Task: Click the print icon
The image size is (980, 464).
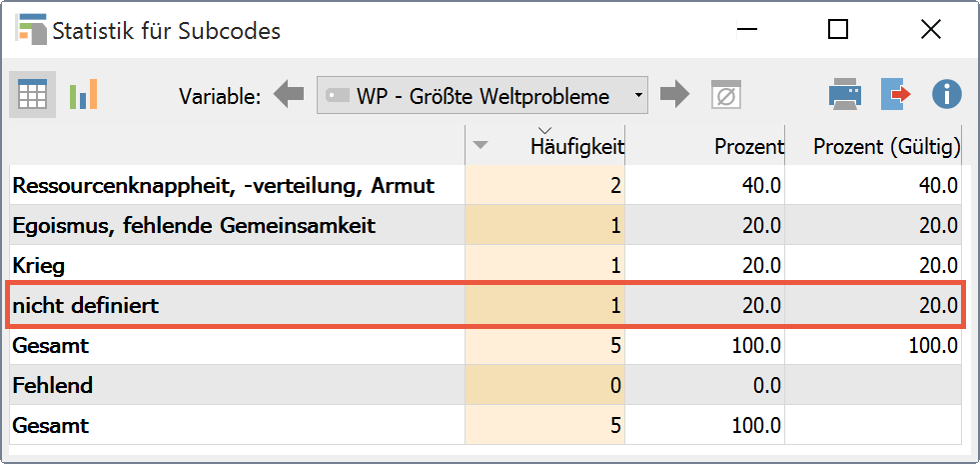Action: coord(845,95)
